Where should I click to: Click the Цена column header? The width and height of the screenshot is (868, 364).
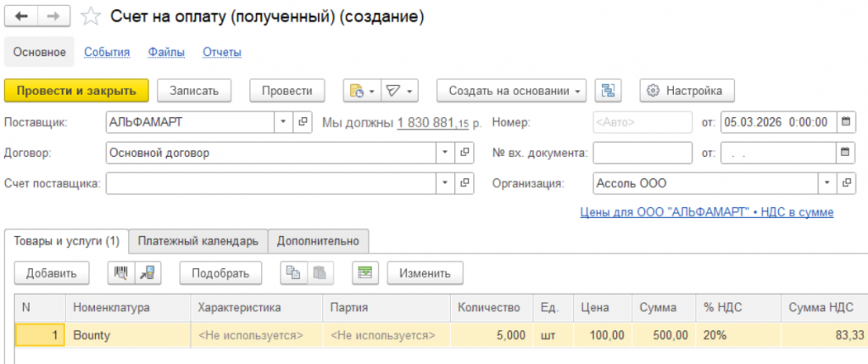603,307
